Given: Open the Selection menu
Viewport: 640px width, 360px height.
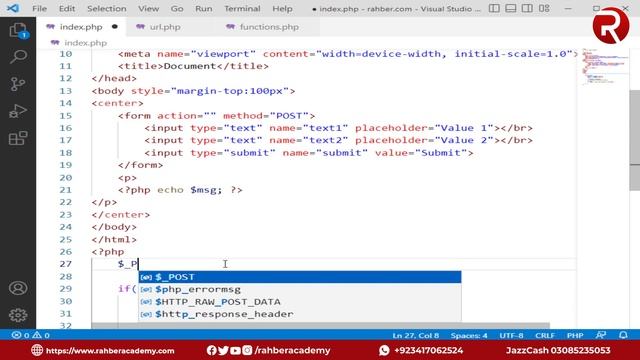Looking at the screenshot, I should (107, 9).
